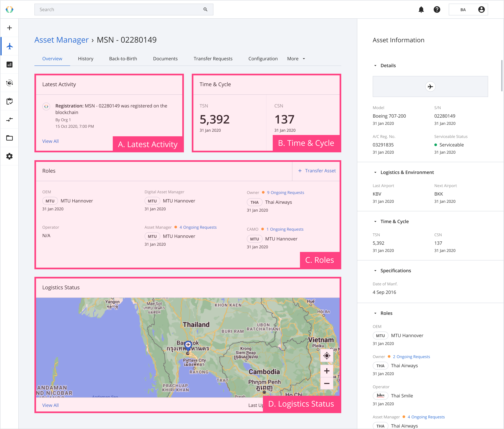Open CAMO 1 Ongoing Requests link
This screenshot has width=504, height=429.
(285, 229)
